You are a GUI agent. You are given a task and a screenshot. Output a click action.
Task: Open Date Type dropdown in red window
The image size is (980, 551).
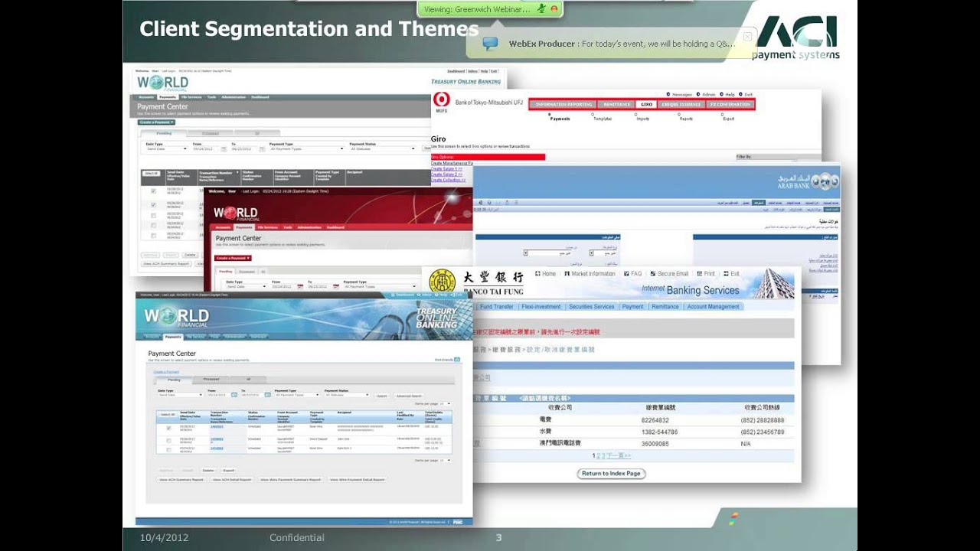pyautogui.click(x=245, y=286)
